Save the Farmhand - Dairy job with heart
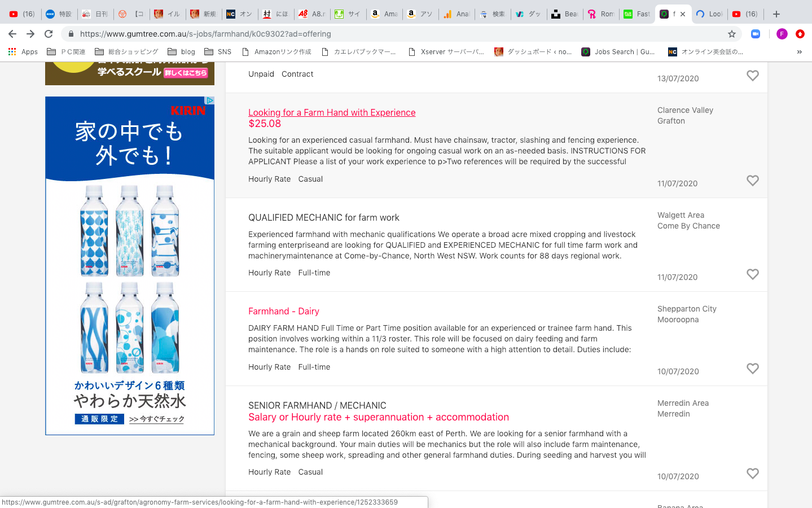Viewport: 812px width, 508px height. [x=752, y=369]
